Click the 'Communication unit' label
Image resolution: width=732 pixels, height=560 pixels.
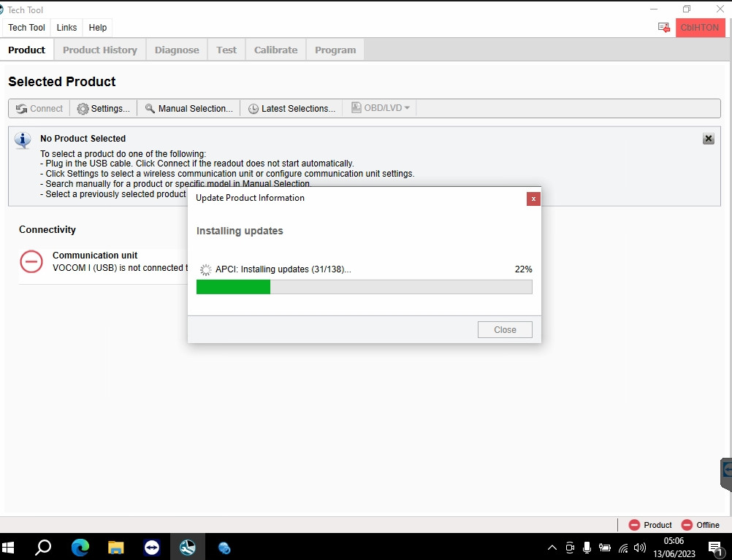(x=95, y=256)
